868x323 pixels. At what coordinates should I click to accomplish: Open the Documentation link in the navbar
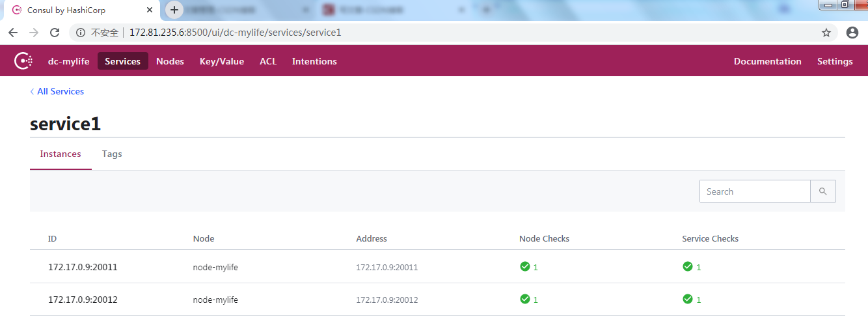pos(768,61)
